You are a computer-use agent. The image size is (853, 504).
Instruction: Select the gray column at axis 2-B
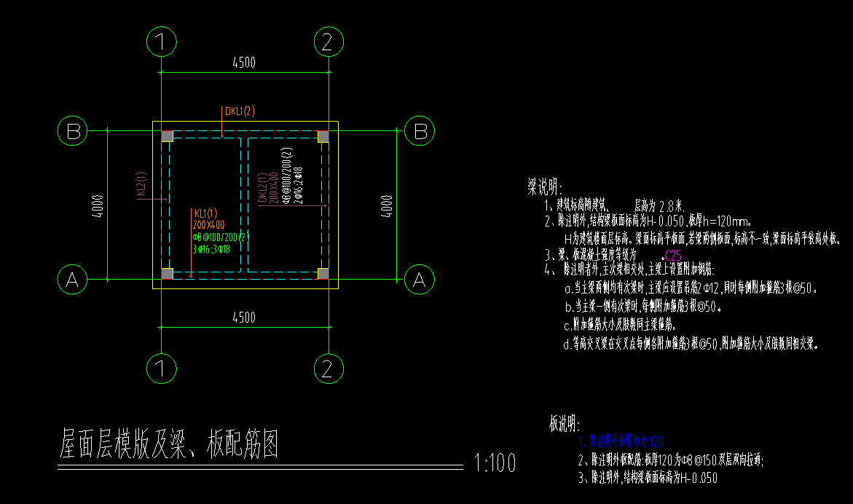click(323, 136)
